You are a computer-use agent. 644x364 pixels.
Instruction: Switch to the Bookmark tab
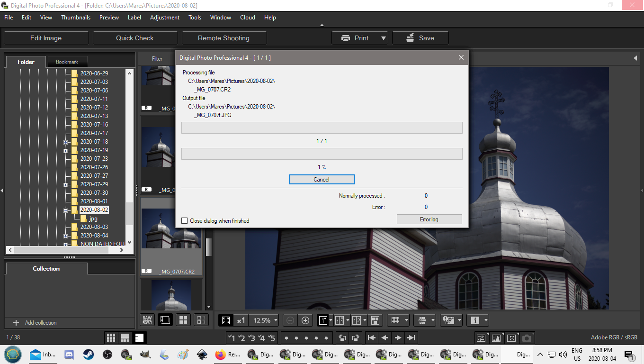click(x=67, y=62)
